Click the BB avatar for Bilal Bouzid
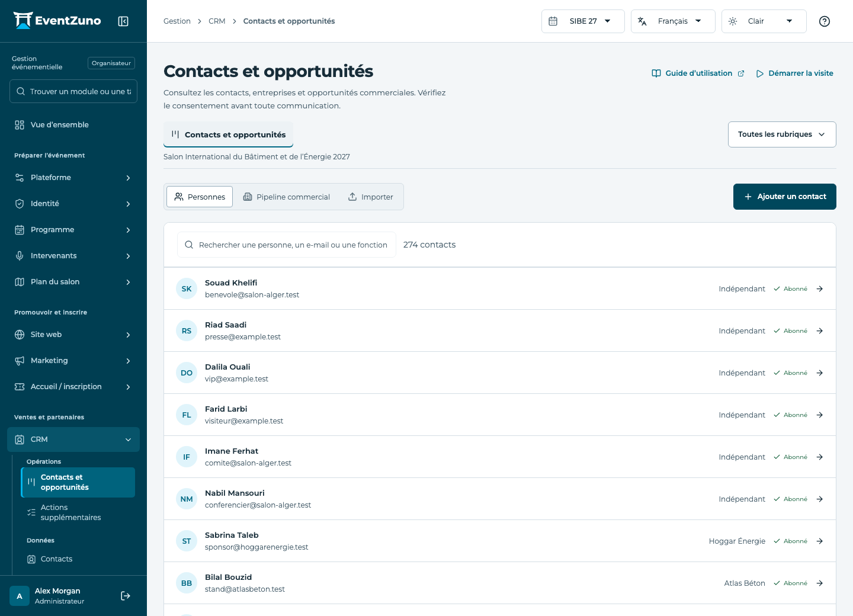Viewport: 853px width, 616px height. click(x=187, y=583)
